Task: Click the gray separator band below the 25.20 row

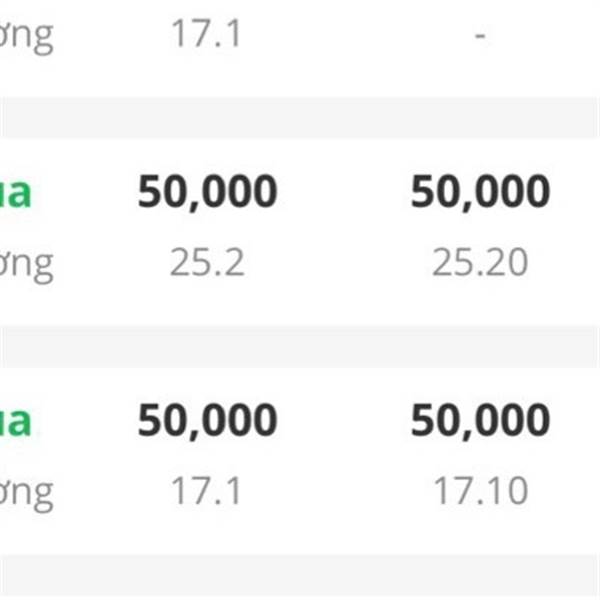Action: 300,346
